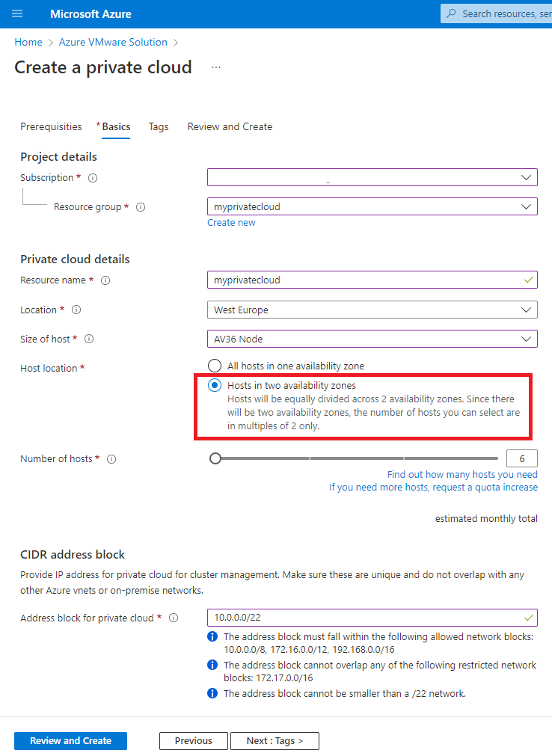The image size is (552, 756).
Task: Click the Number of hosts info icon
Action: click(111, 458)
